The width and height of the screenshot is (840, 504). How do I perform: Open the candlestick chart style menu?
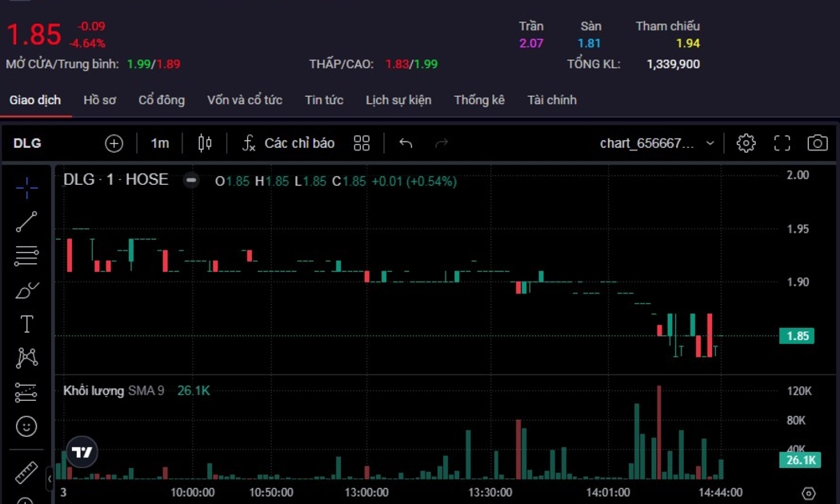coord(205,143)
